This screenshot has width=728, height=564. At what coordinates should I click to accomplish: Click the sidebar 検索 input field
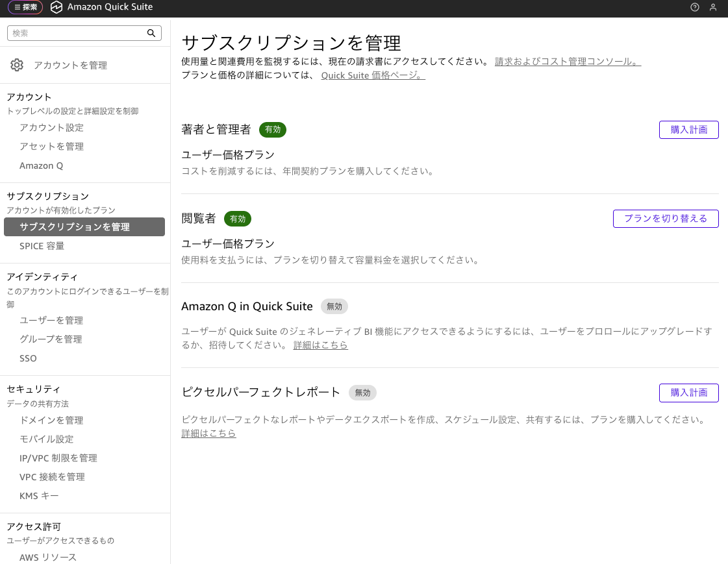point(78,33)
